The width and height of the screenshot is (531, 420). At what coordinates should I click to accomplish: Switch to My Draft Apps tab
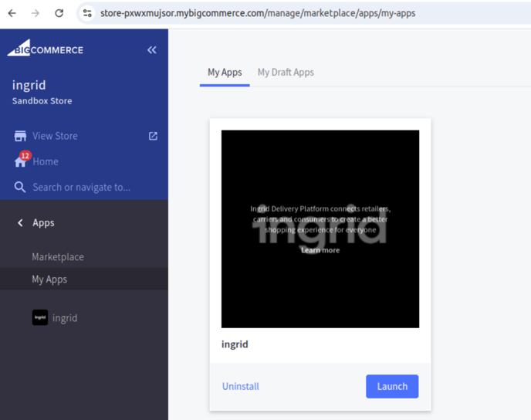[286, 72]
